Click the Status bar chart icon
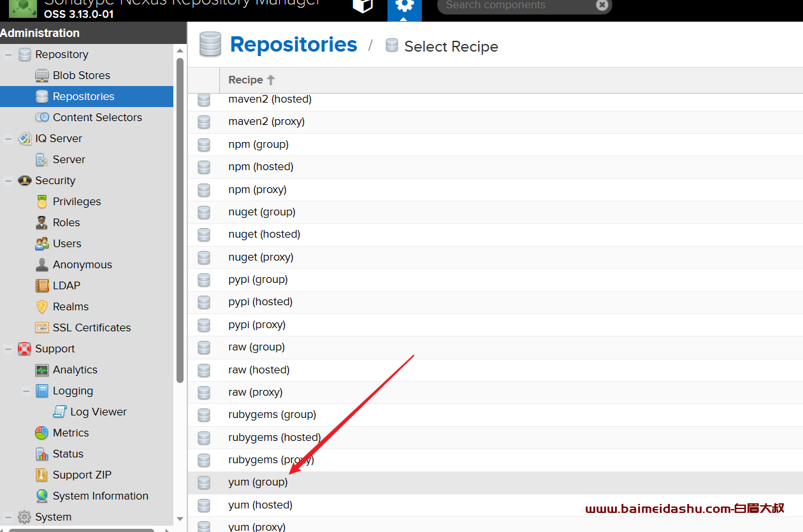Viewport: 803px width, 532px height. pyautogui.click(x=42, y=454)
